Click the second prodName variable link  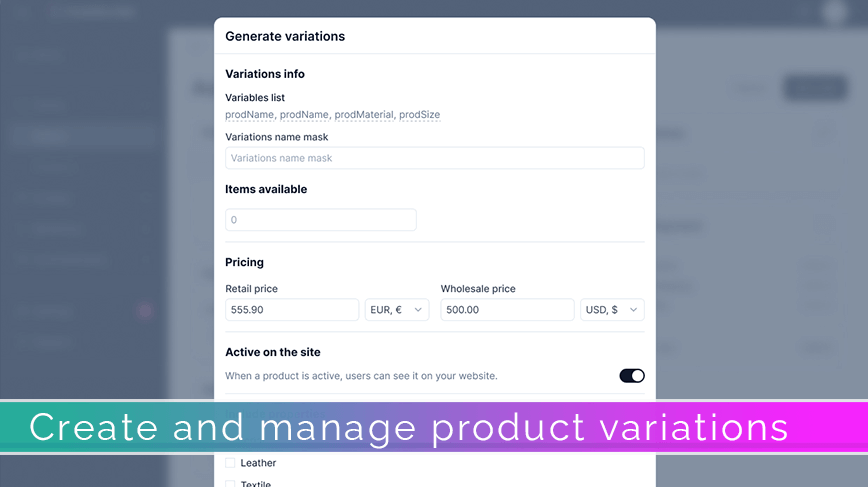(304, 115)
